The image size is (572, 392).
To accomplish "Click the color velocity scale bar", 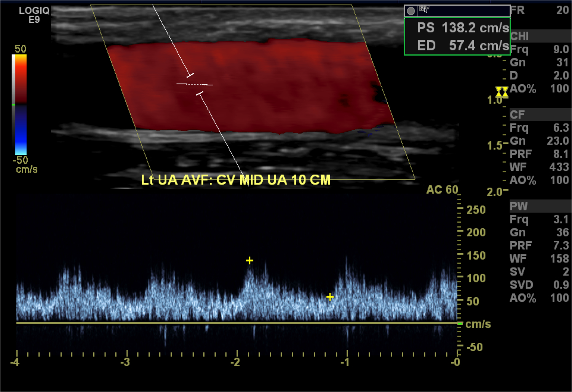I will [x=19, y=104].
